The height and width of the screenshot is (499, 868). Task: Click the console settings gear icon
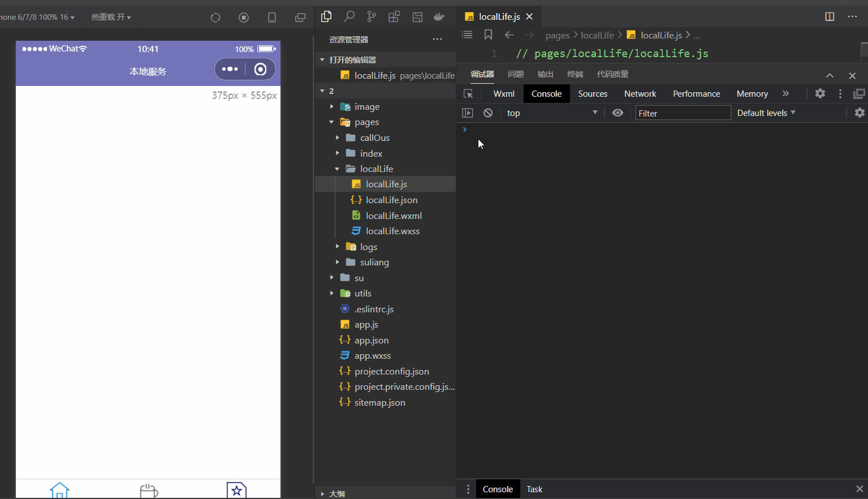point(860,113)
